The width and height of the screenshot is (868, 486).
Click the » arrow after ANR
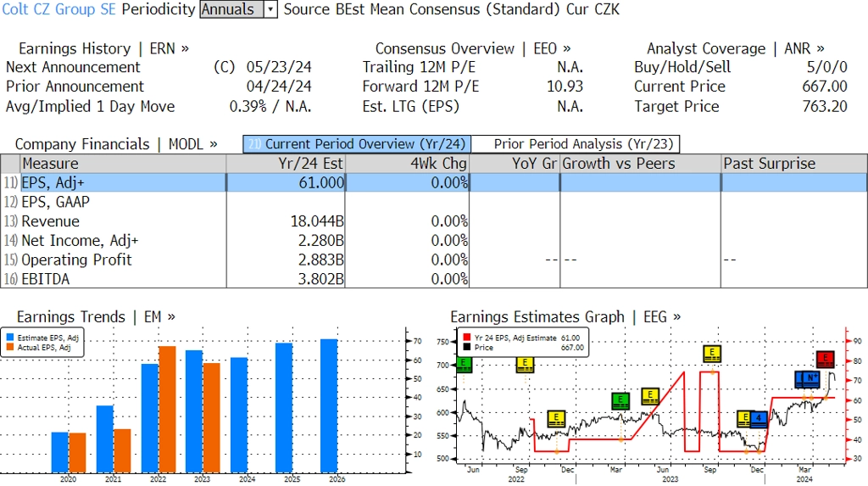tap(820, 48)
